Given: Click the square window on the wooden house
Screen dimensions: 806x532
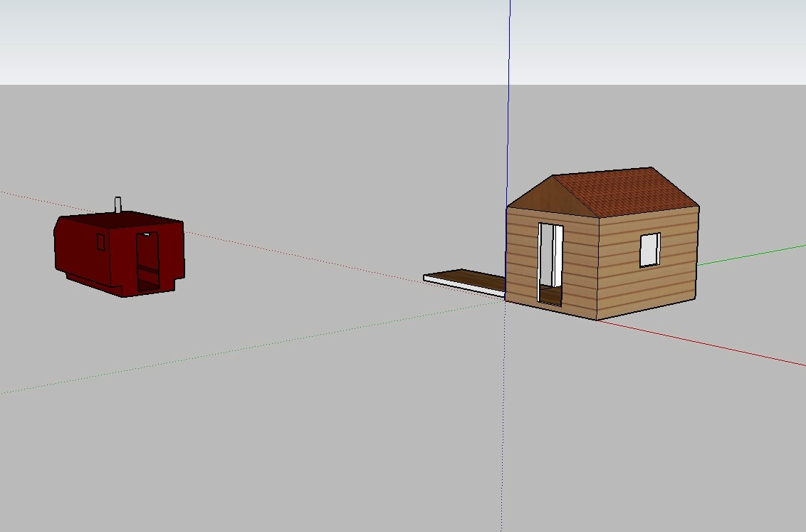Looking at the screenshot, I should [x=649, y=249].
